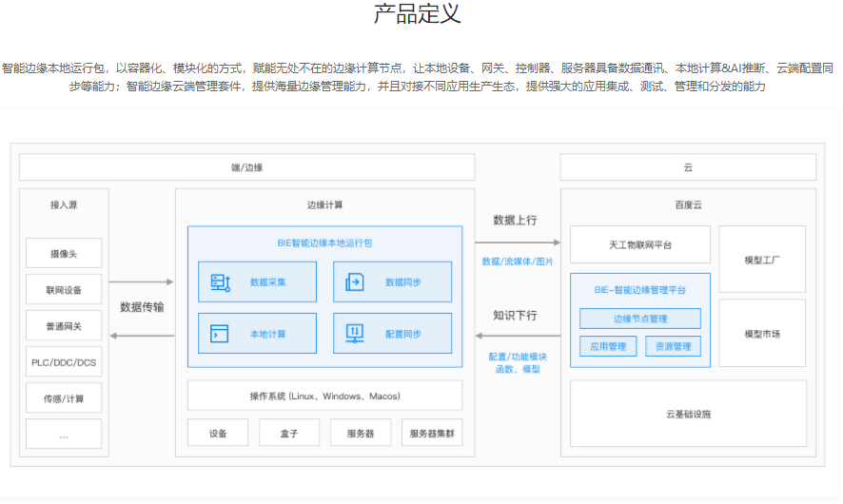This screenshot has width=843, height=504.
Task: Click the 知识下行 label
Action: pos(515,316)
